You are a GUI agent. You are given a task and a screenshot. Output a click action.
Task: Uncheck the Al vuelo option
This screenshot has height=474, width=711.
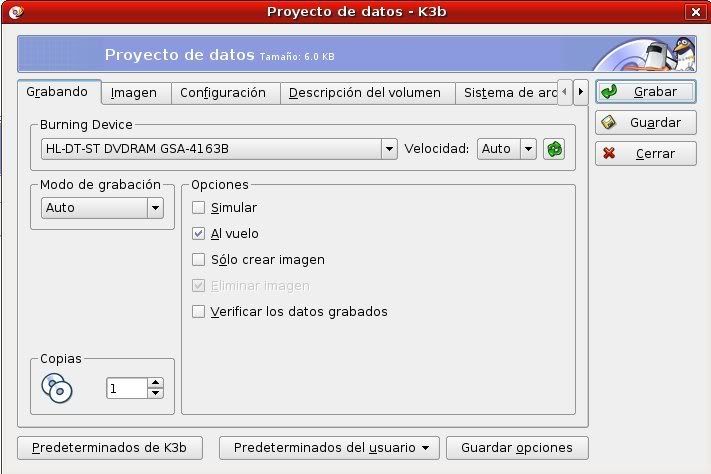tap(198, 233)
